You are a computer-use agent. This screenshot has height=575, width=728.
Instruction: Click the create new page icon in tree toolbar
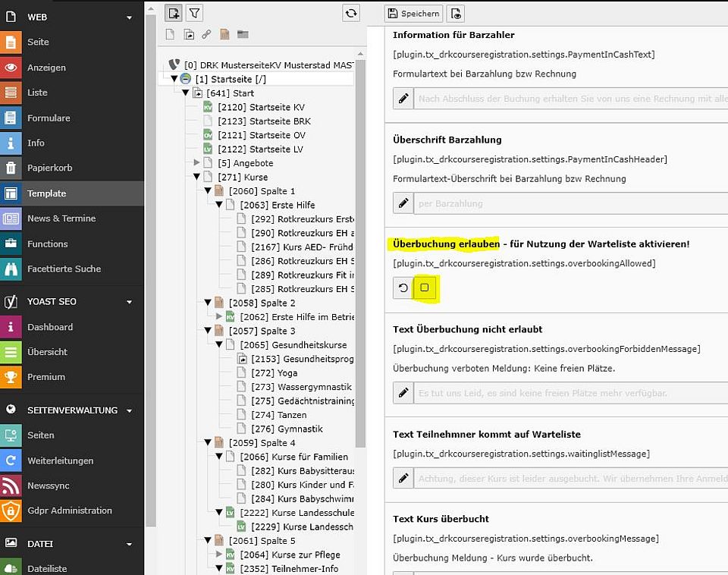(174, 13)
